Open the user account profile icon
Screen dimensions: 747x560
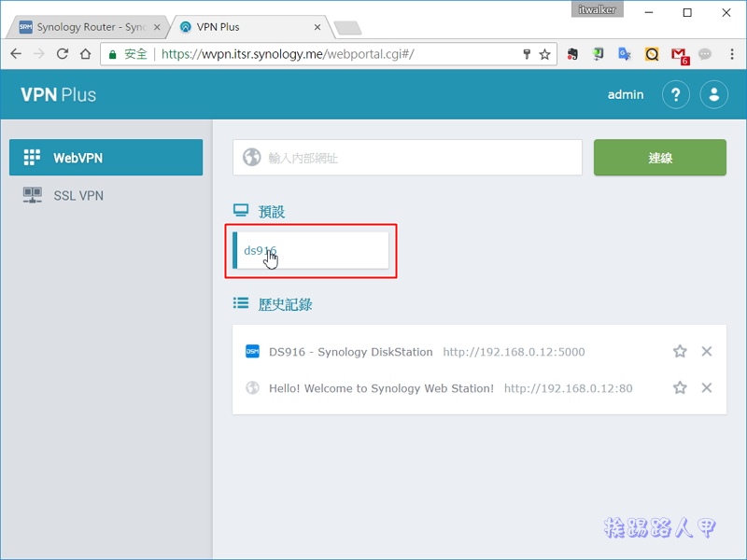(713, 95)
